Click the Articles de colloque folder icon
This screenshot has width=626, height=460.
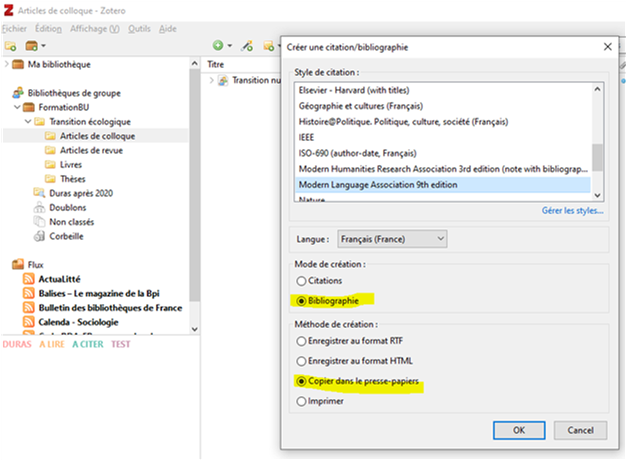[x=50, y=136]
